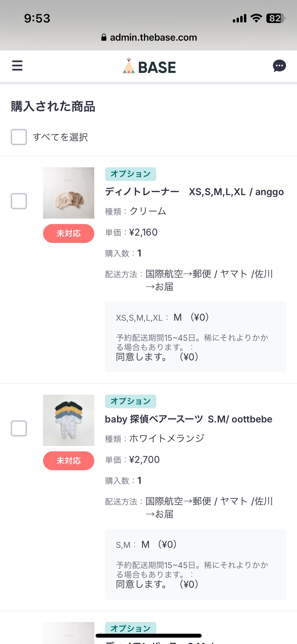297x644 pixels.
Task: Tap the admin.thebase.com address bar
Action: click(x=153, y=37)
